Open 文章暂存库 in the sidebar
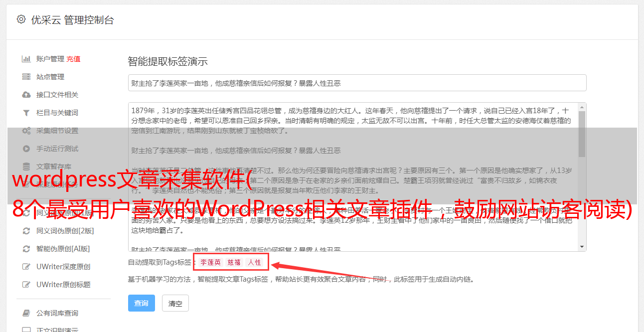 54,166
